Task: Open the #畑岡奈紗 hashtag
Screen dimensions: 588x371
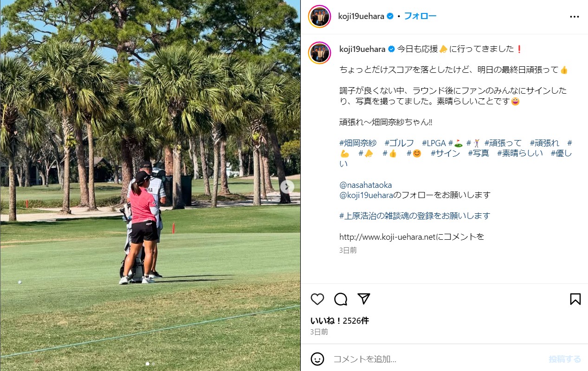Action: click(358, 143)
